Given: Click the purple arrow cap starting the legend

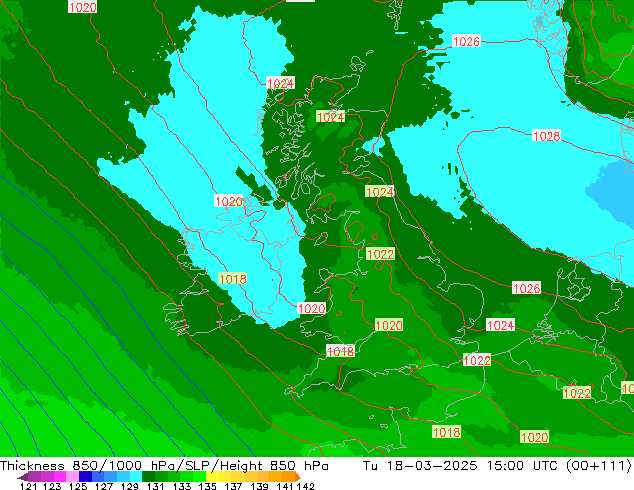Looking at the screenshot, I should click(22, 477).
